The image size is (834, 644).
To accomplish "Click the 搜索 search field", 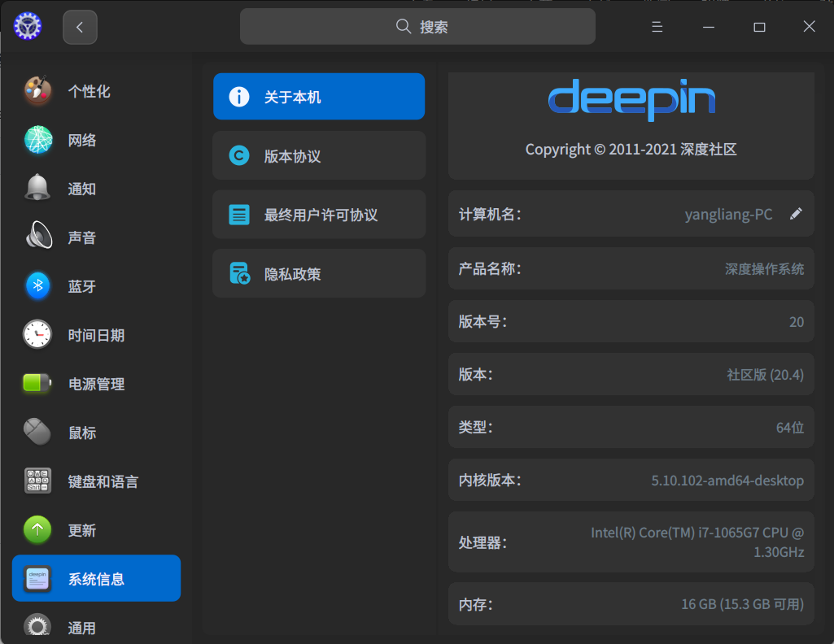I will [417, 26].
